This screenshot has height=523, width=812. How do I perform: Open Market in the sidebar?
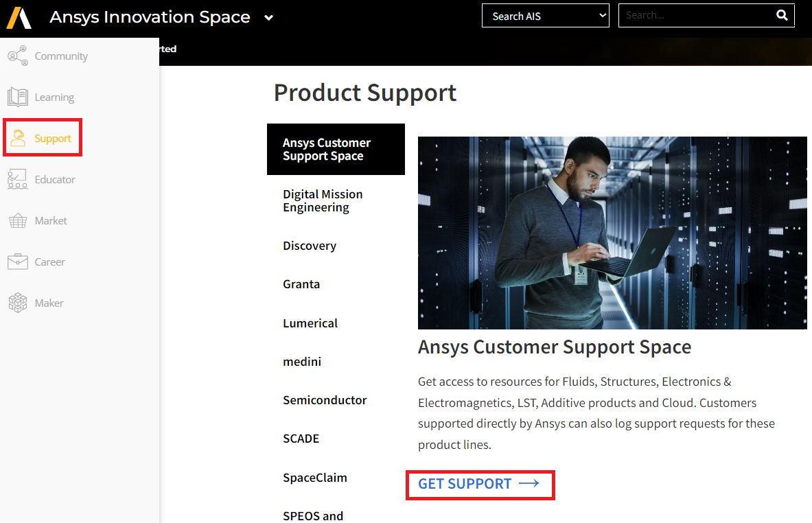point(51,220)
